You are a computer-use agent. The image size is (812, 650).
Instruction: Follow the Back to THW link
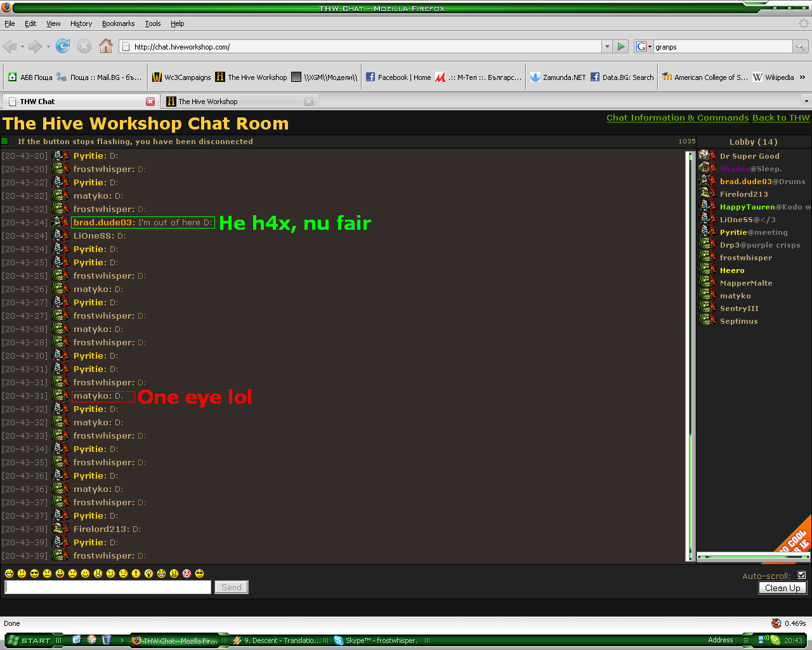click(x=781, y=118)
